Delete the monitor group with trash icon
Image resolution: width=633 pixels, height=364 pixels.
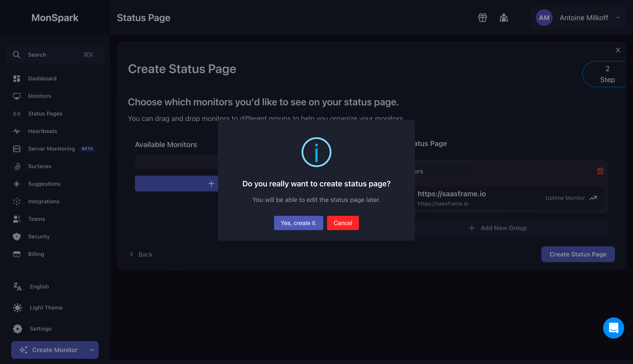600,171
